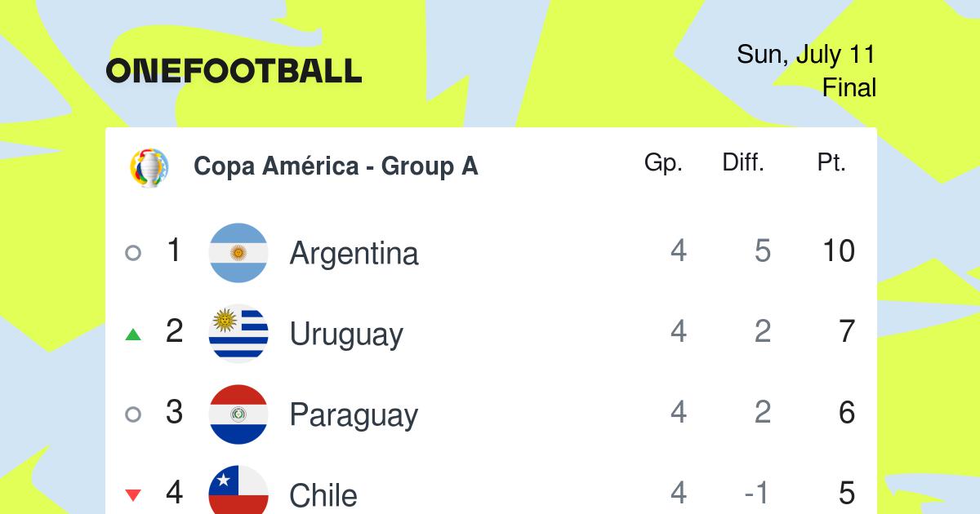Open the Paraguay team name
Image resolution: width=980 pixels, height=514 pixels.
354,416
